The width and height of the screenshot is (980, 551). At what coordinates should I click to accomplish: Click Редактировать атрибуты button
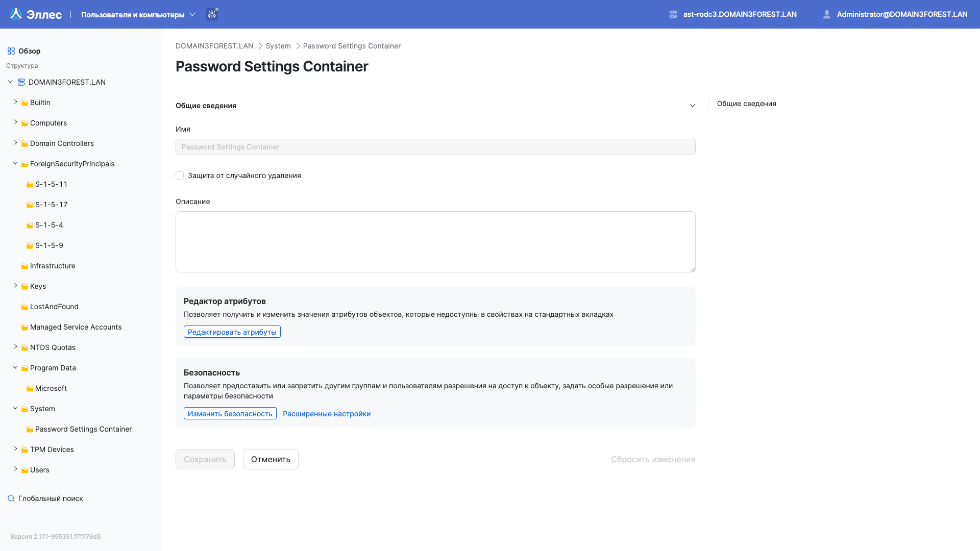coord(232,332)
